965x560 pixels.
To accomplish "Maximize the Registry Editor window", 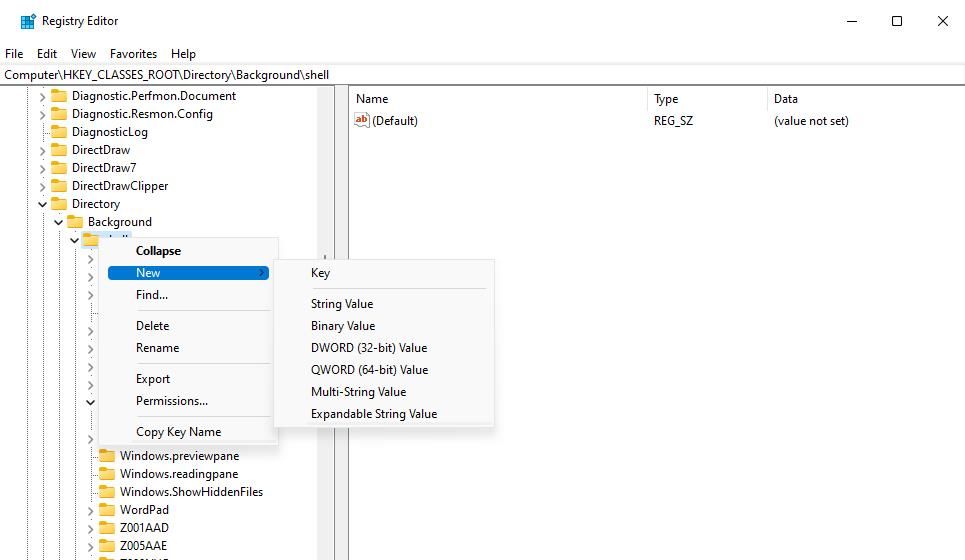I will 897,22.
